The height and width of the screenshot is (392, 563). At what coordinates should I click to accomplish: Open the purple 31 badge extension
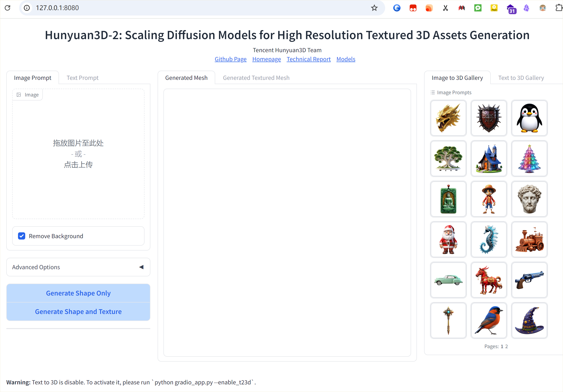pos(511,9)
